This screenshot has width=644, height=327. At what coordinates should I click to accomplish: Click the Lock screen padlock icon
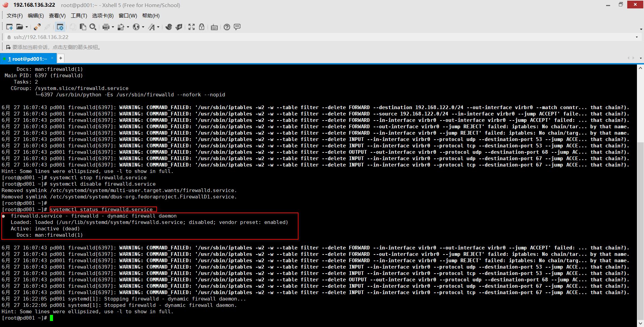pos(202,27)
